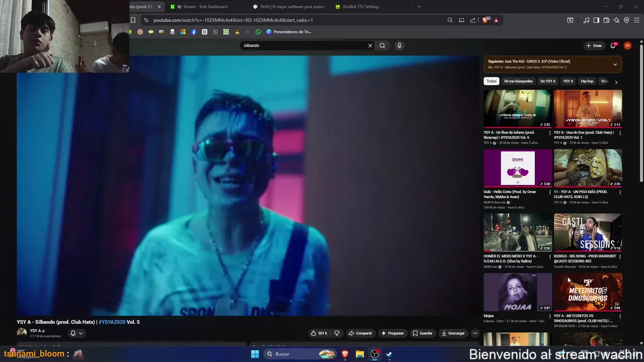Open a new browser tab

419,7
